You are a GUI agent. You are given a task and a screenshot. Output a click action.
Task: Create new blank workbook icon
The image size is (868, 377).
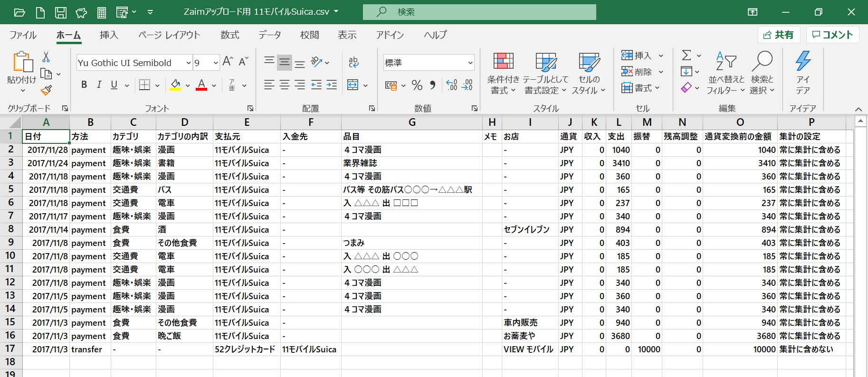40,12
